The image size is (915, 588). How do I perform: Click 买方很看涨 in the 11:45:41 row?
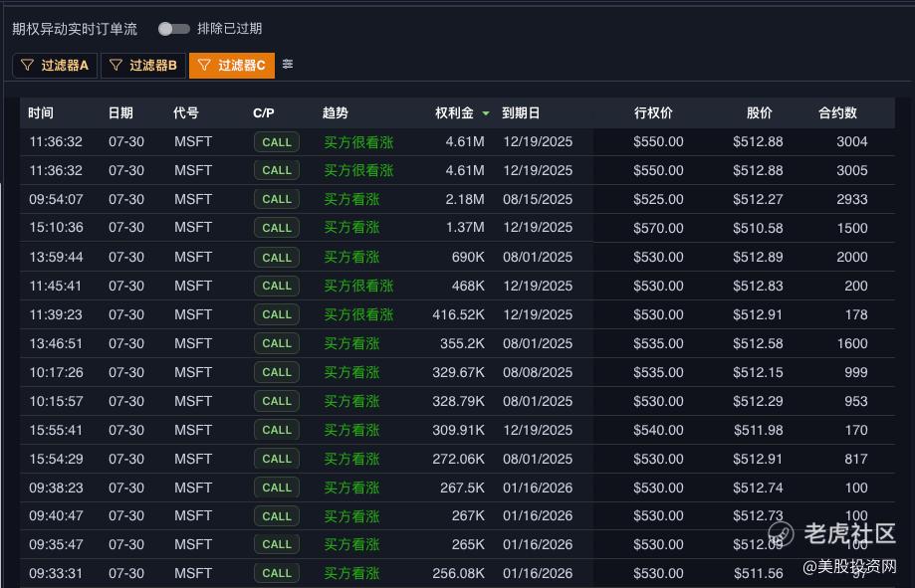358,286
